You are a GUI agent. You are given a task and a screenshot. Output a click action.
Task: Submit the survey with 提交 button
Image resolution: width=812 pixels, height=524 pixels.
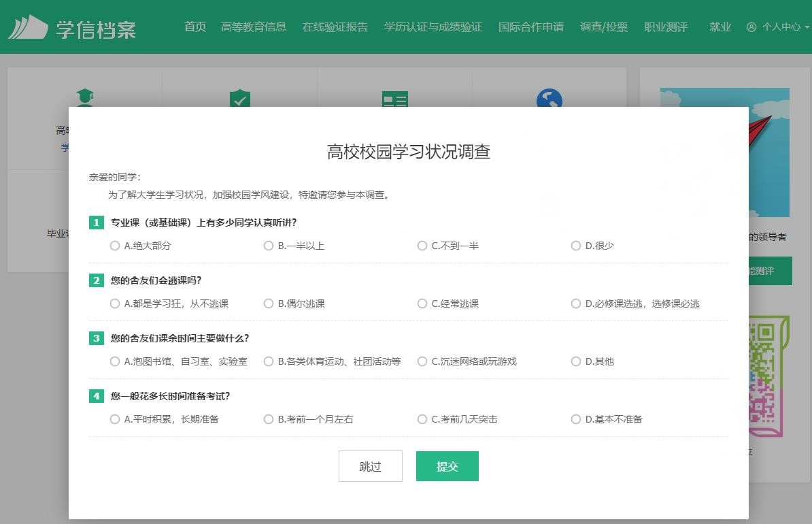(x=447, y=466)
